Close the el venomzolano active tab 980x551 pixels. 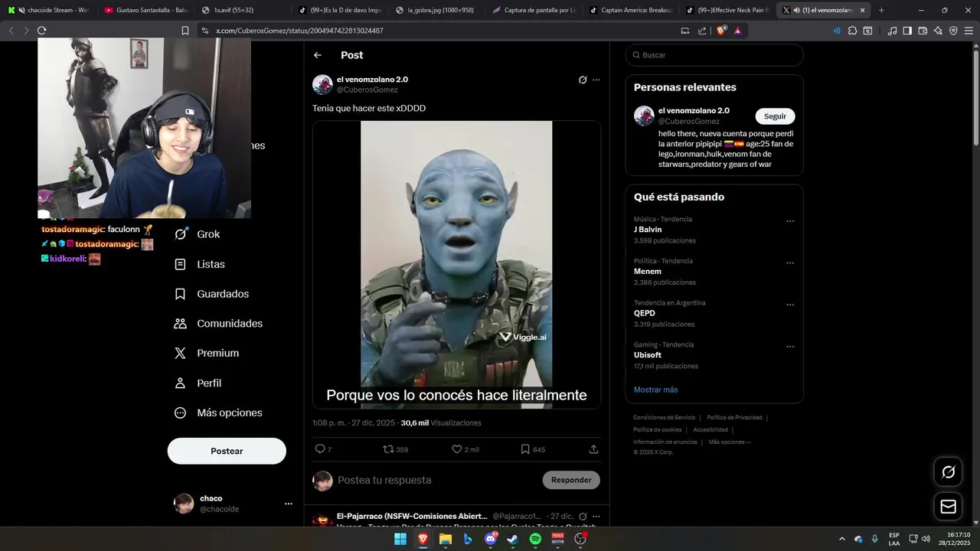[863, 10]
